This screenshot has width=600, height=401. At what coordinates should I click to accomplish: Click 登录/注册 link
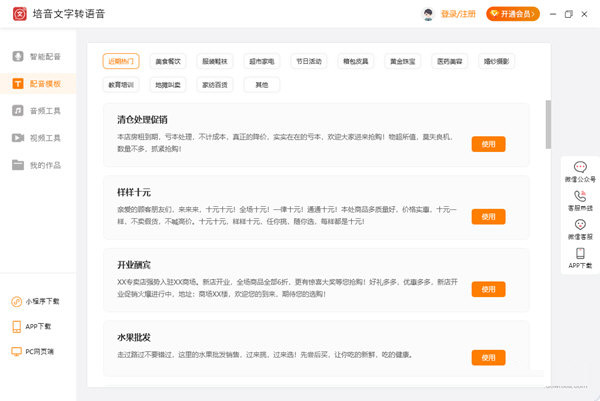pyautogui.click(x=459, y=14)
